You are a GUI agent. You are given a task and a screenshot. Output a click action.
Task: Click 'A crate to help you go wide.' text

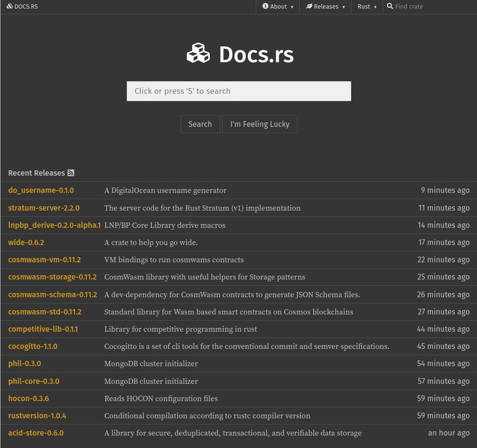pyautogui.click(x=151, y=243)
